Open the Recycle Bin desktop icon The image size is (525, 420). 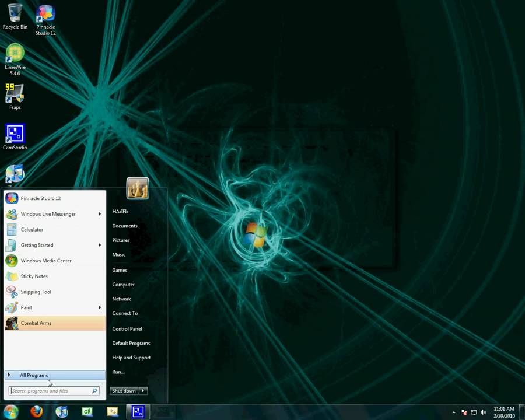tap(15, 16)
